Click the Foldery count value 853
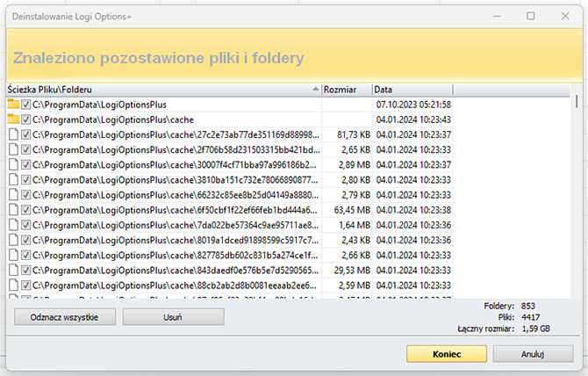 click(x=528, y=306)
